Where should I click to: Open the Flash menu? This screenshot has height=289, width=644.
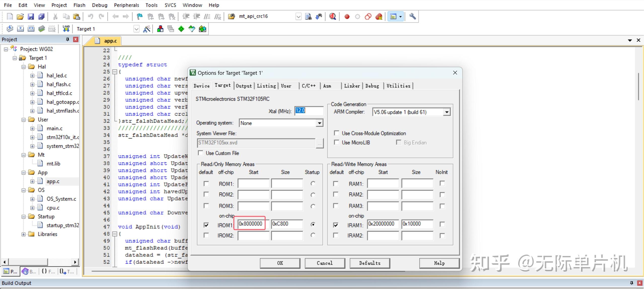(x=79, y=5)
